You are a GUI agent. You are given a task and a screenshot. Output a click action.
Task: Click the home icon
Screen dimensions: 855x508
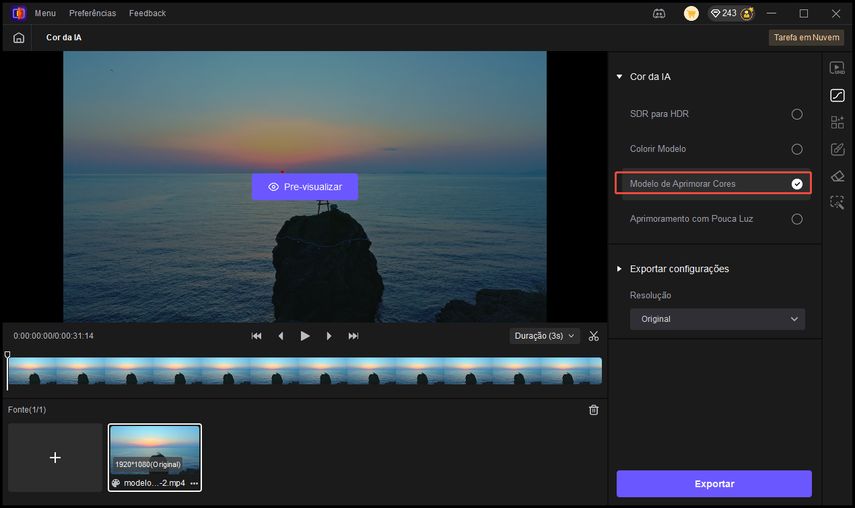[19, 37]
